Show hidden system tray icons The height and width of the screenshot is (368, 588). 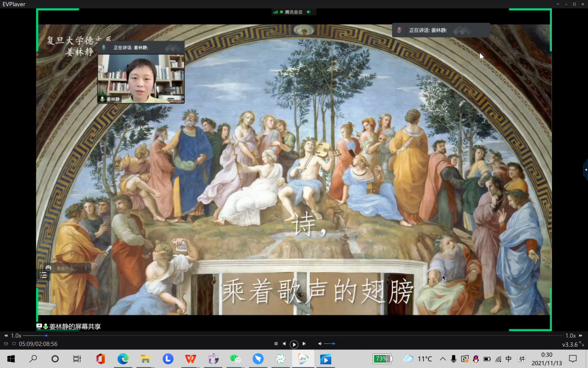[x=443, y=359]
